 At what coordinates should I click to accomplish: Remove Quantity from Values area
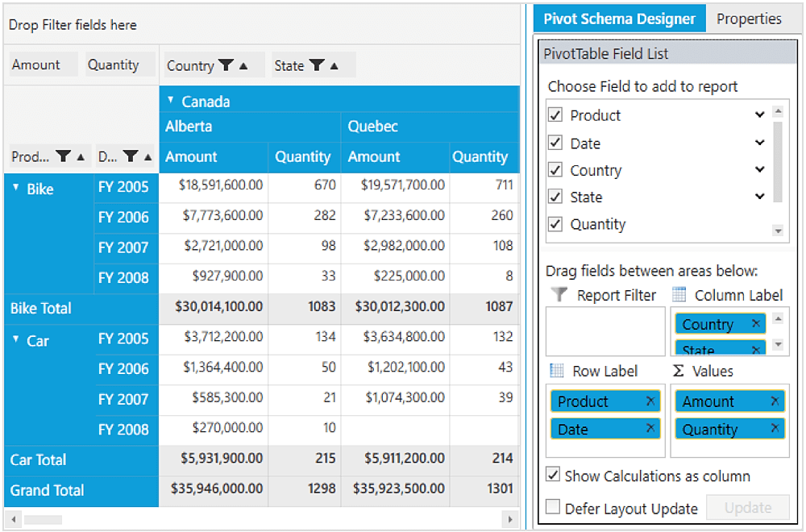coord(775,429)
